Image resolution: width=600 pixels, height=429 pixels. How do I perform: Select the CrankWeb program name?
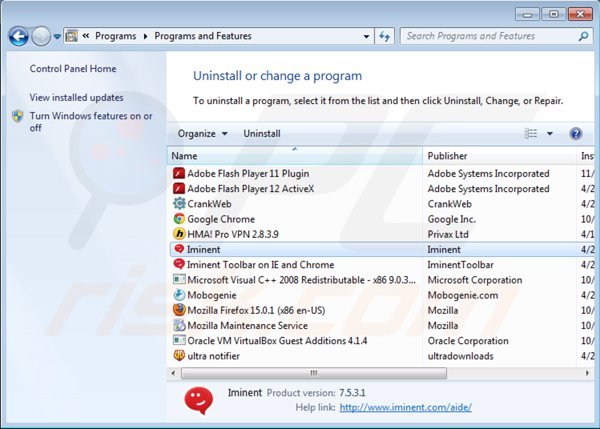coord(209,204)
